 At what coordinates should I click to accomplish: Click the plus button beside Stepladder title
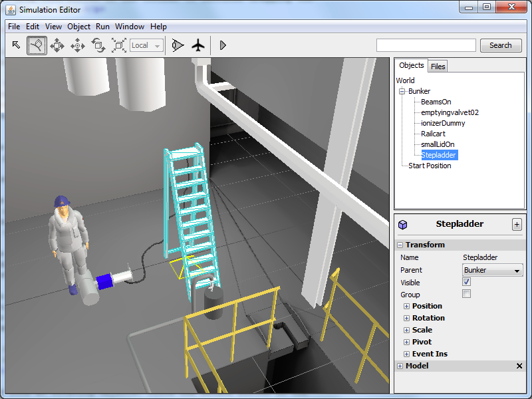pos(517,224)
